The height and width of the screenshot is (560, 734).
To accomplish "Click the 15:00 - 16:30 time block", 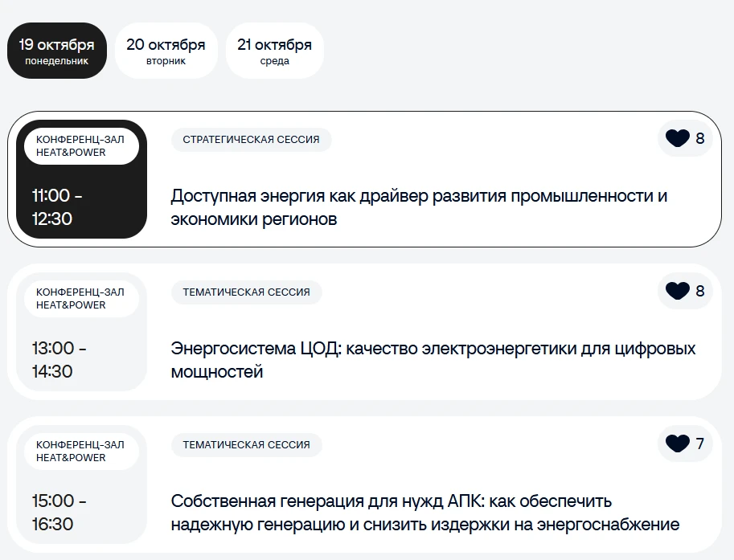I will pos(59,513).
